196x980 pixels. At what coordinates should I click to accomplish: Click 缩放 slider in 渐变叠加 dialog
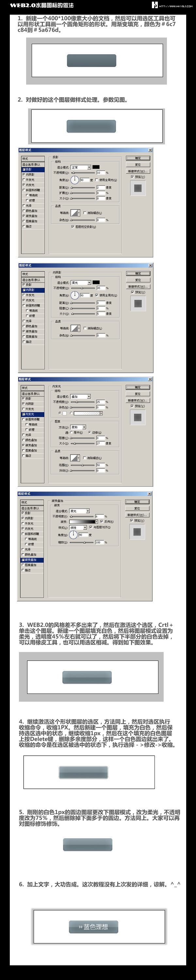click(81, 542)
